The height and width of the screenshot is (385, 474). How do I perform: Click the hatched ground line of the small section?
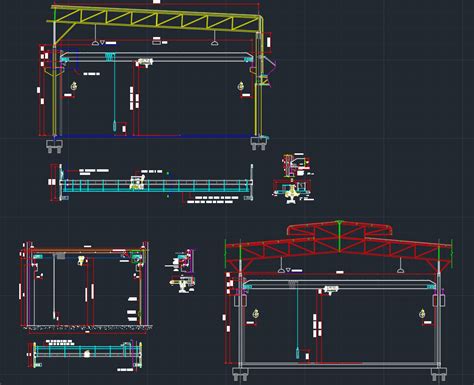[x=88, y=328]
